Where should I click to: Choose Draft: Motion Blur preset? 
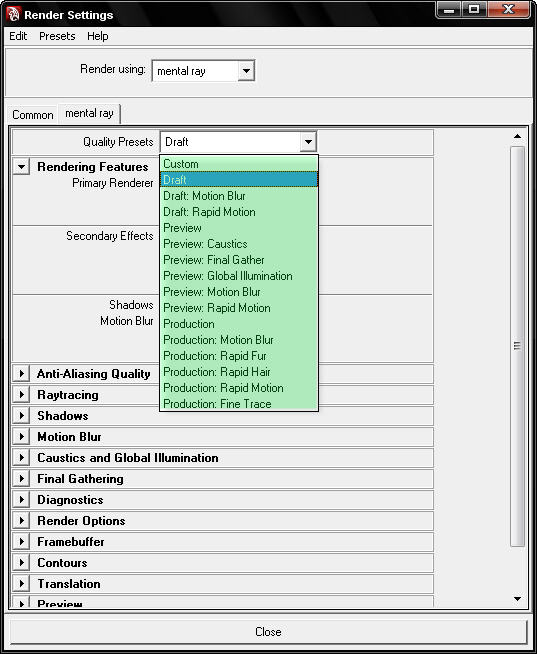pyautogui.click(x=239, y=196)
